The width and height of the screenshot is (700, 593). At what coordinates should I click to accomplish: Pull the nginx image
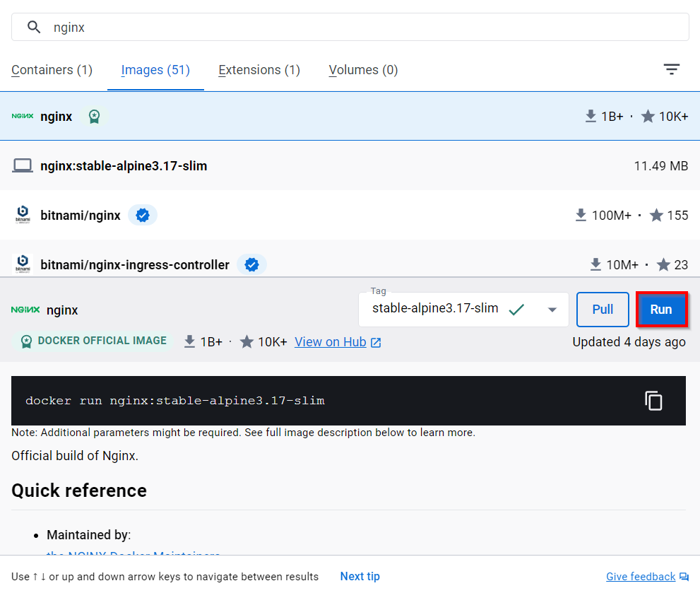coord(603,310)
